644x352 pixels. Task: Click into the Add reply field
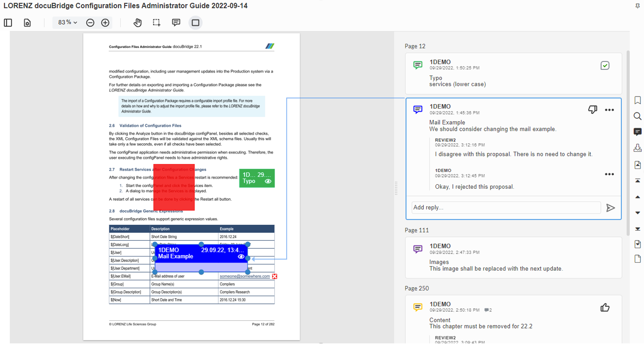click(506, 208)
